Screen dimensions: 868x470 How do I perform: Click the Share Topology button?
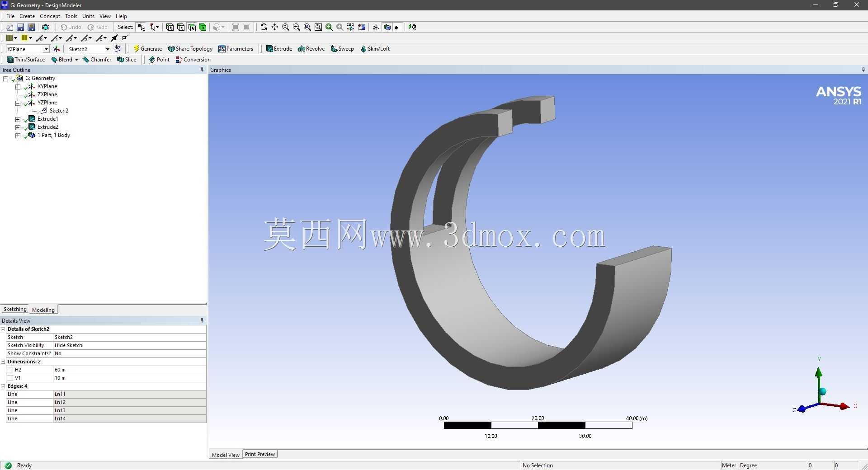point(190,49)
